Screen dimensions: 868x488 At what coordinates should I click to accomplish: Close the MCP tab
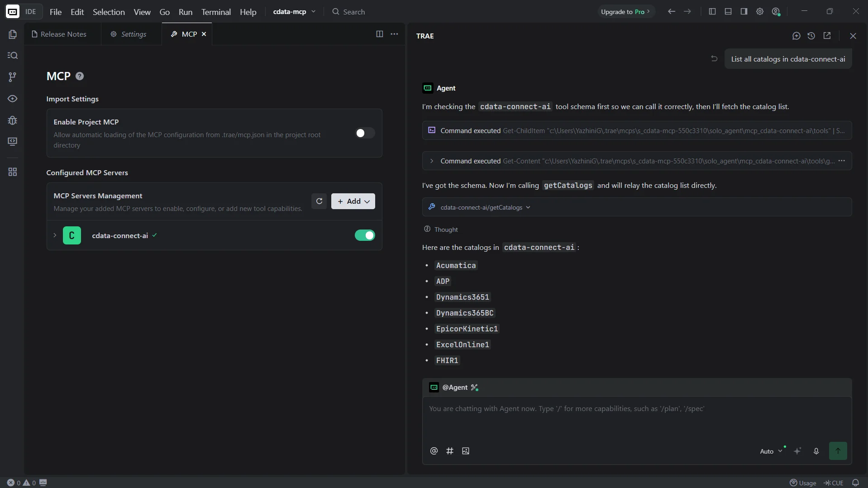pos(204,34)
